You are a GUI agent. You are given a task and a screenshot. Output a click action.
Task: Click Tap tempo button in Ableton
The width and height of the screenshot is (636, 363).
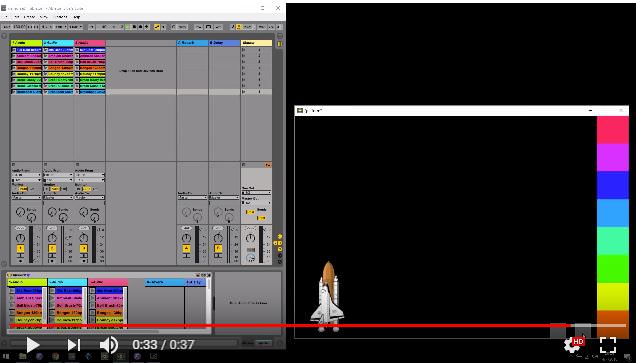tap(6, 27)
